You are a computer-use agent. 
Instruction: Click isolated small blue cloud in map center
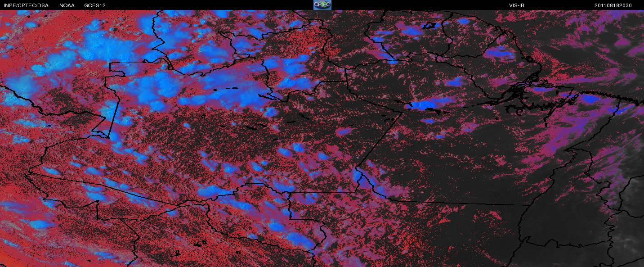pos(344,131)
